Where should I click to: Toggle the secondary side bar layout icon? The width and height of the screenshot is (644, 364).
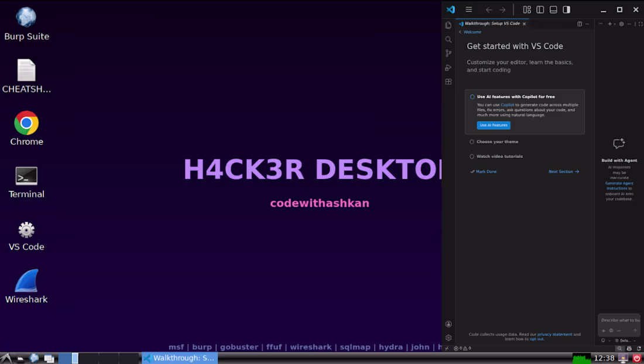[x=566, y=10]
